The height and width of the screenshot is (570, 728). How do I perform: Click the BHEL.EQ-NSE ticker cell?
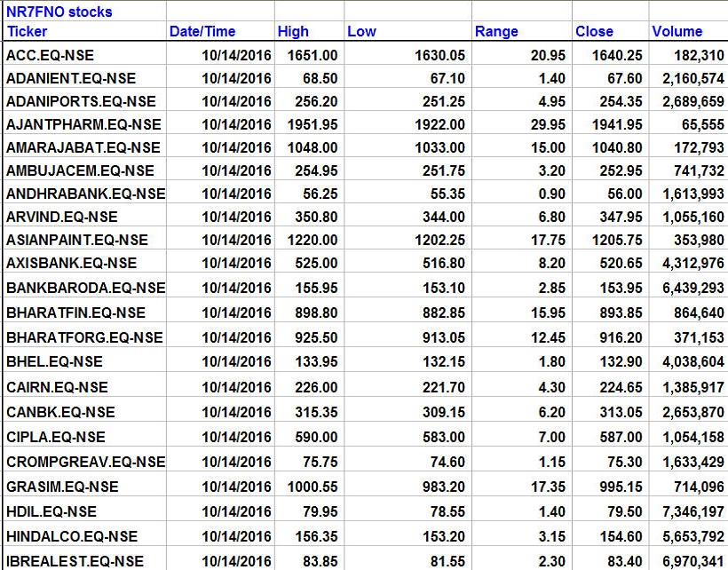(54, 361)
